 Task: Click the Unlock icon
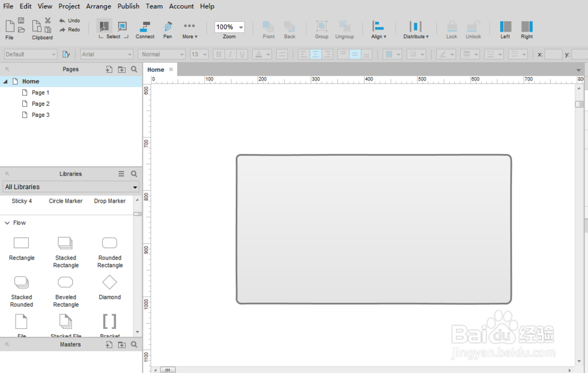[473, 26]
